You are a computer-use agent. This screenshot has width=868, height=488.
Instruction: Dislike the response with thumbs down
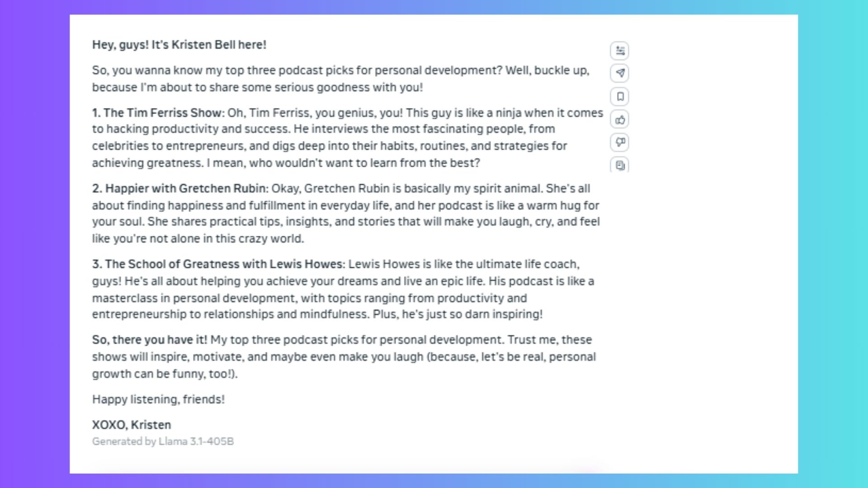620,142
